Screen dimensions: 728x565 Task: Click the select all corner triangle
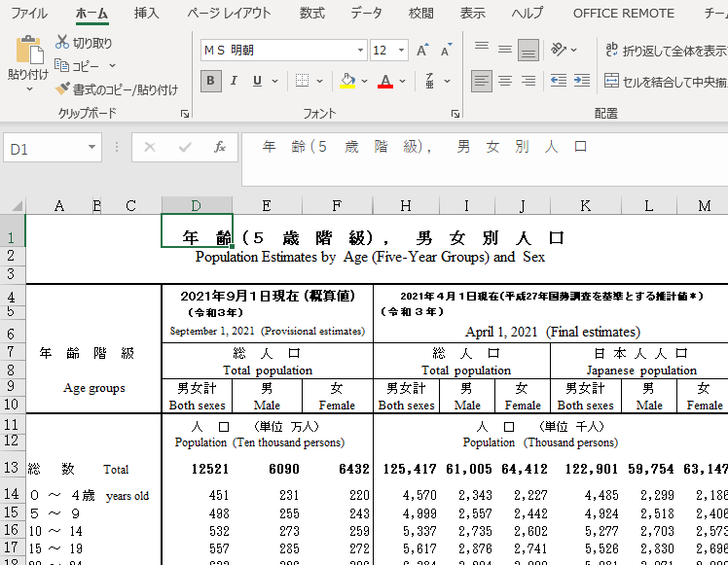coord(17,205)
